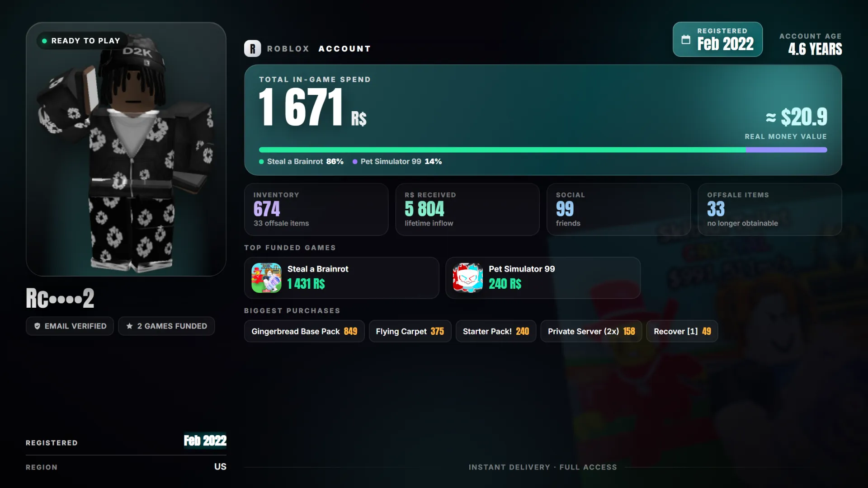Click the green Steal a Brainrot legend dot

(261, 162)
